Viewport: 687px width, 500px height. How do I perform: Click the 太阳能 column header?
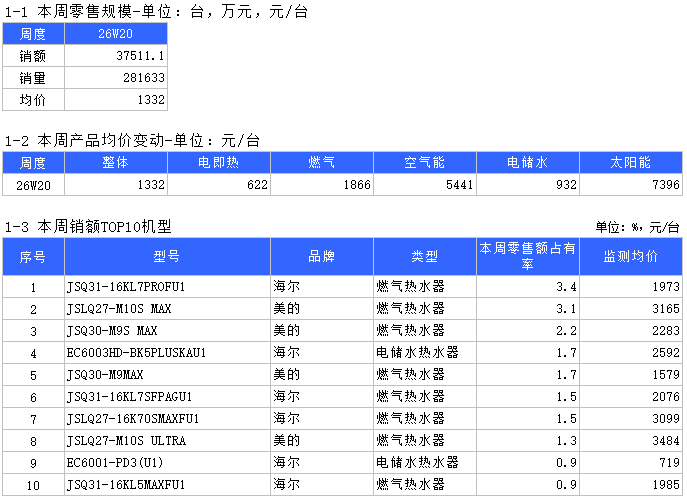point(630,163)
